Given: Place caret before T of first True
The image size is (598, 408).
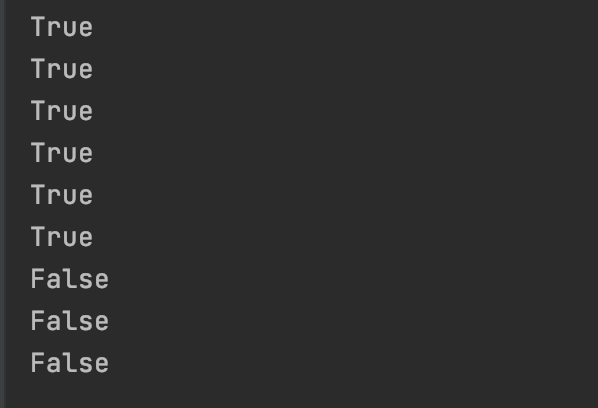Looking at the screenshot, I should [31, 27].
